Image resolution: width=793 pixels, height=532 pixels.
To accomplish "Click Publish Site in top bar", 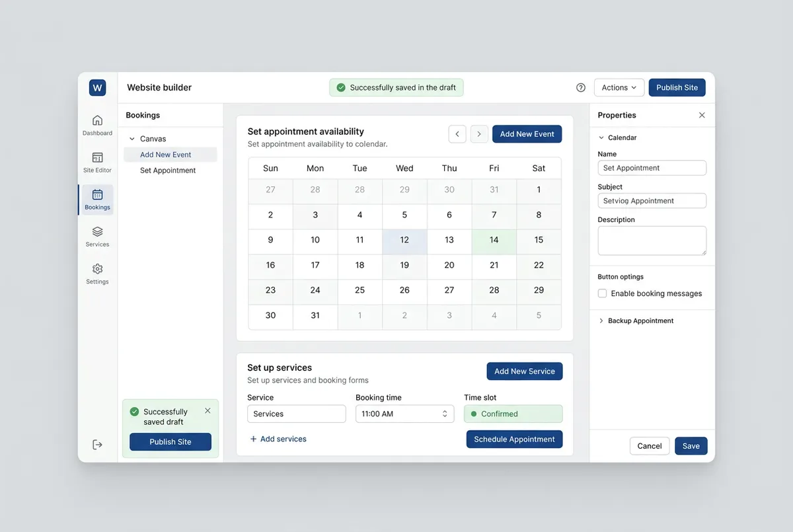I will (x=677, y=87).
